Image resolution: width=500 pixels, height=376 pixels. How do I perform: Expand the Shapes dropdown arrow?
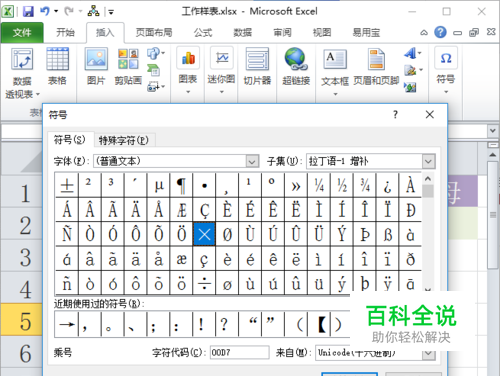163,53
